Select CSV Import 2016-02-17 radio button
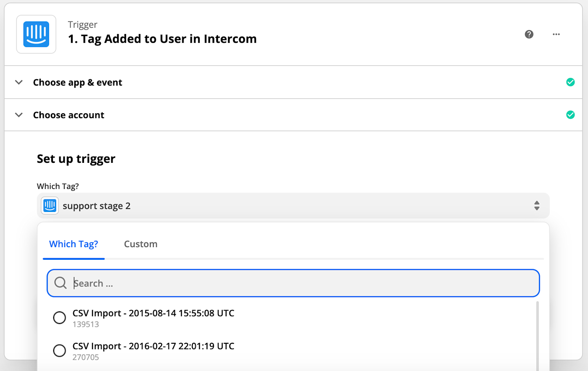Viewport: 588px width, 371px height. (60, 350)
